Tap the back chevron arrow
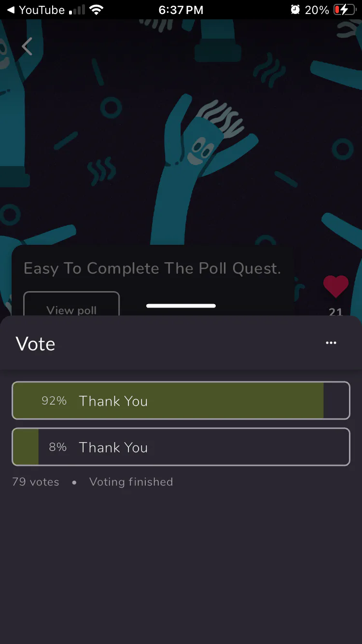Screen dimensions: 362x644 pos(27,47)
